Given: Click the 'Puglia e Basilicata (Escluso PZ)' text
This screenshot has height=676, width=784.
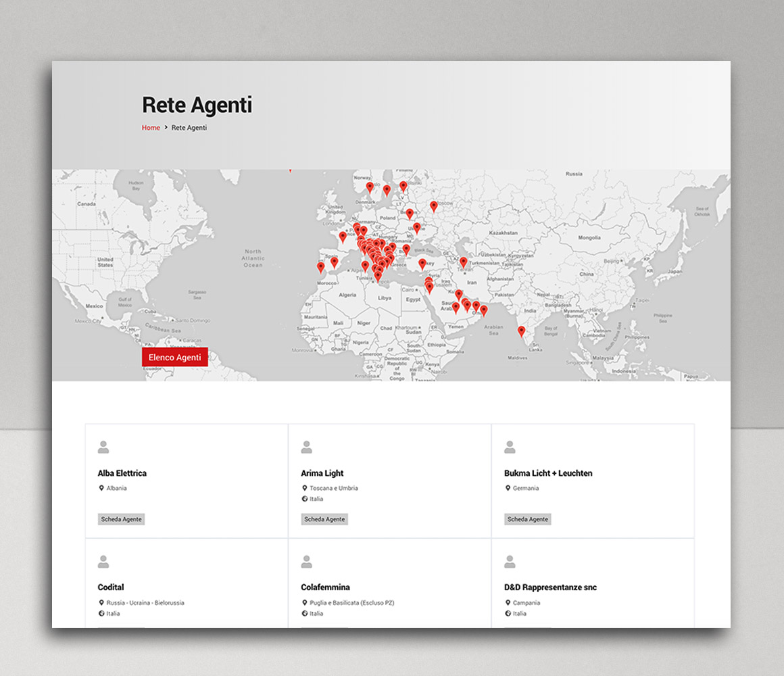Looking at the screenshot, I should (x=351, y=602).
